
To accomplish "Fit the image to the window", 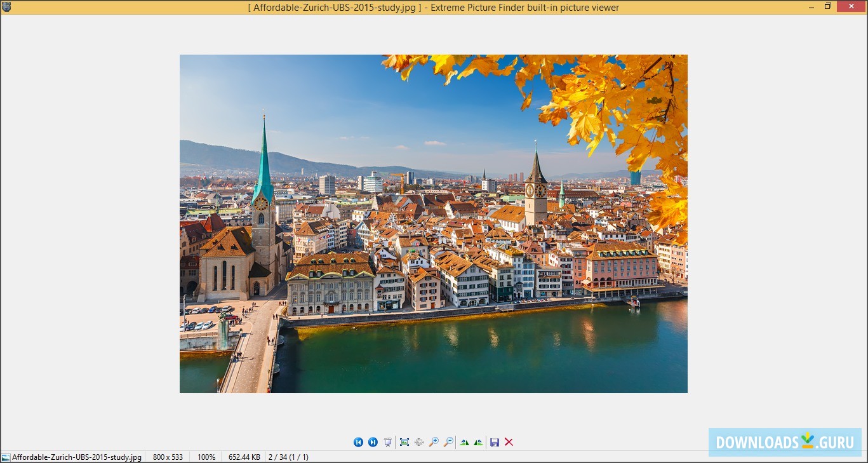I will (x=404, y=441).
